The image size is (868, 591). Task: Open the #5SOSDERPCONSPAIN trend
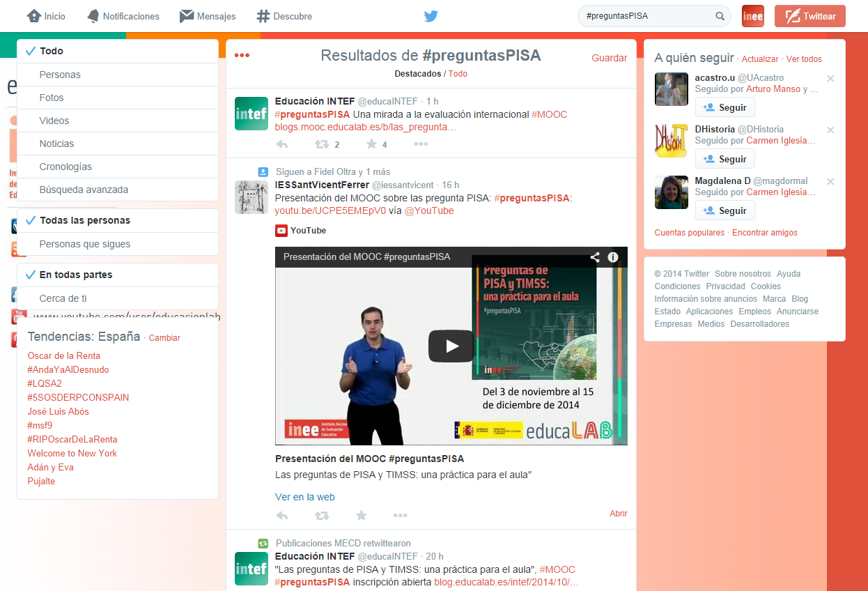point(78,397)
